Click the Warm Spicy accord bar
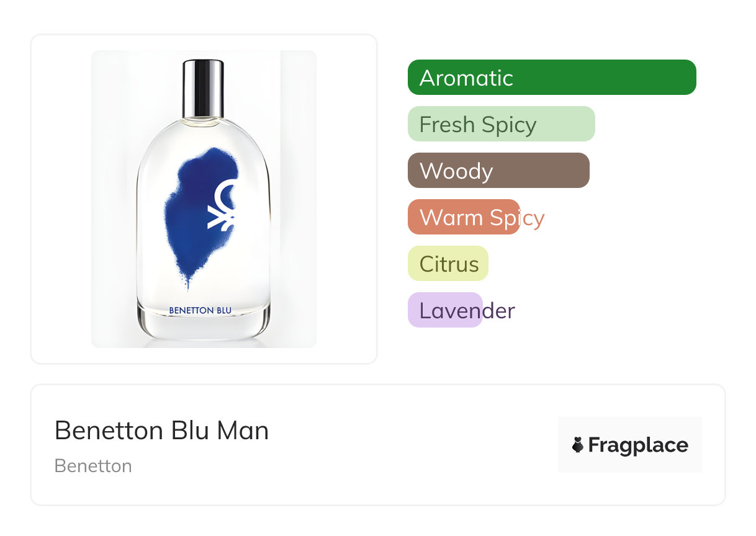The width and height of the screenshot is (756, 536). pos(464,217)
